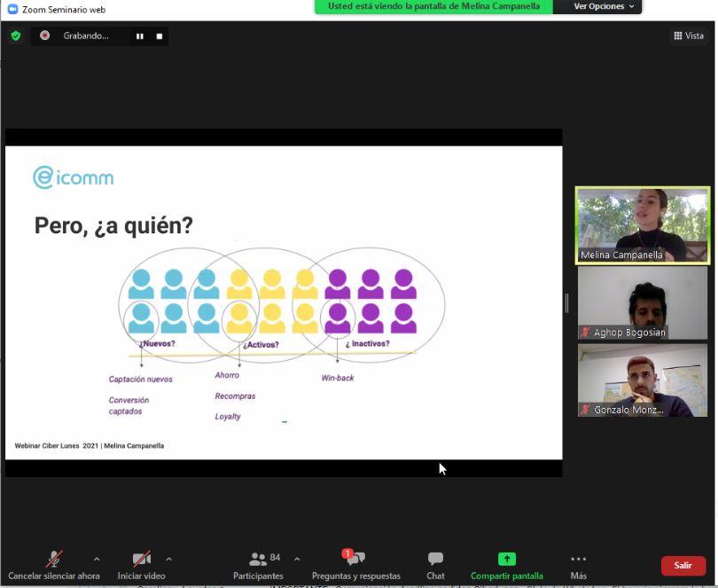718x588 pixels.
Task: Toggle camera with Iniciar video
Action: (x=142, y=564)
